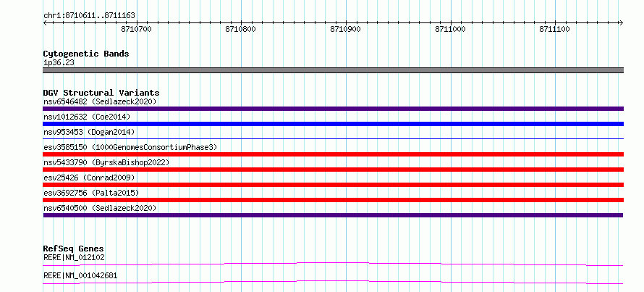Click the purple bar under nsv6540500

[x=333, y=215]
